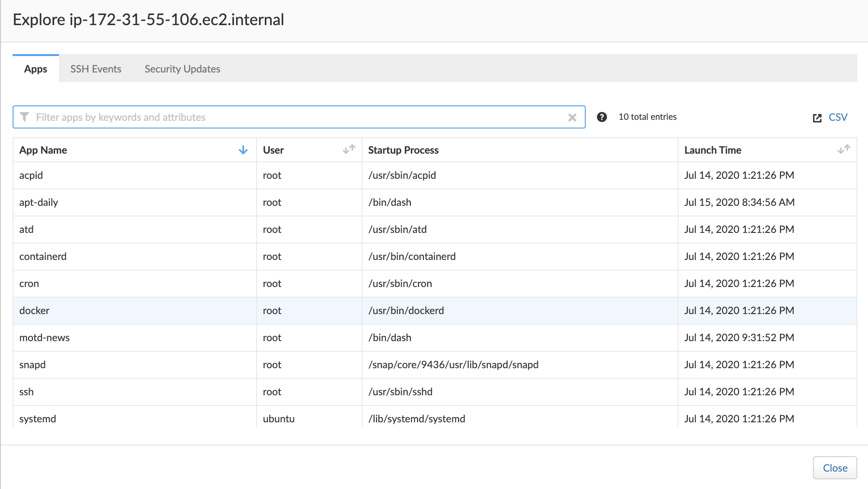The width and height of the screenshot is (868, 489).
Task: Select the atd app name
Action: click(27, 230)
